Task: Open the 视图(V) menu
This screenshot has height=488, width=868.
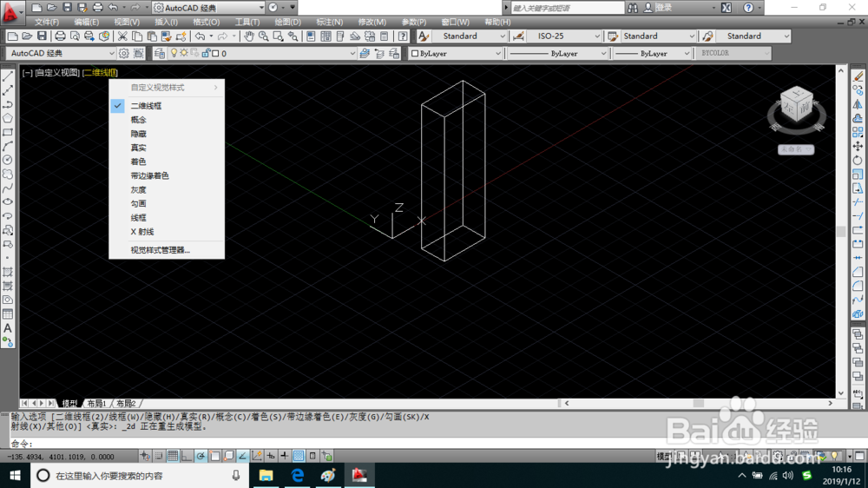Action: click(127, 23)
